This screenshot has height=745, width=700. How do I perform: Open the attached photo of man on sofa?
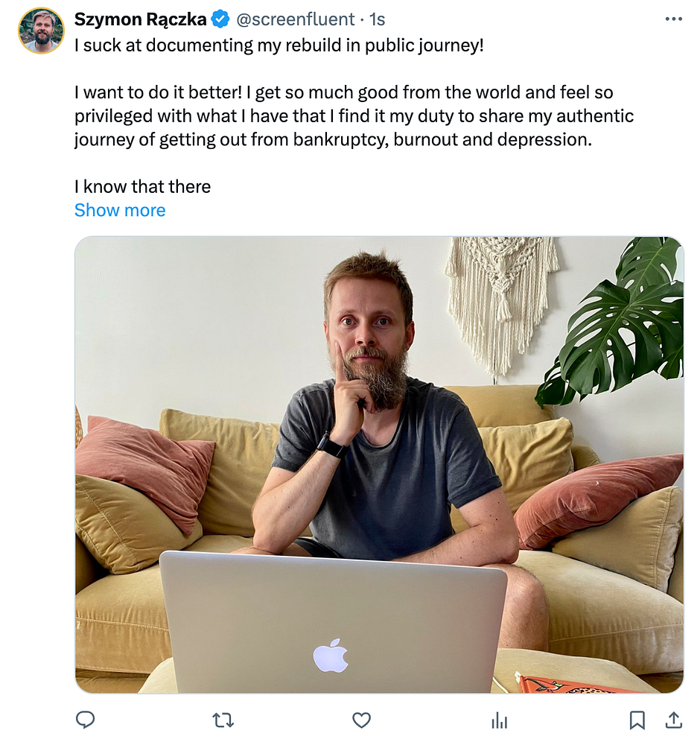pyautogui.click(x=380, y=465)
